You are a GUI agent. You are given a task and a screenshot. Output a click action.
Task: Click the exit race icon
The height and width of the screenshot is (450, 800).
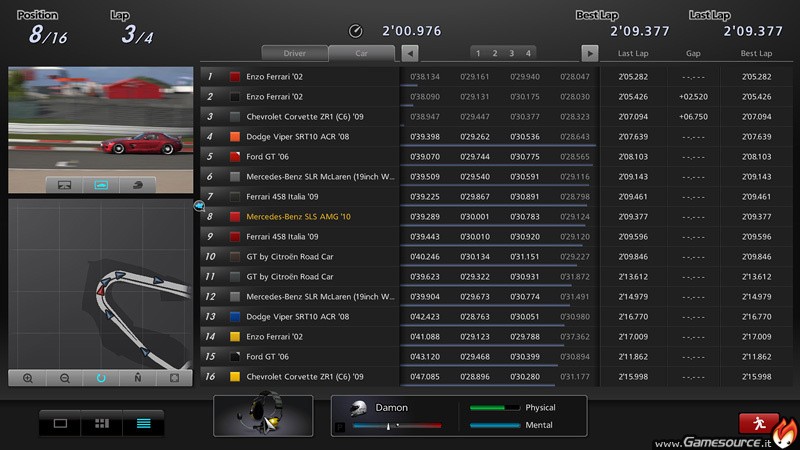point(759,423)
